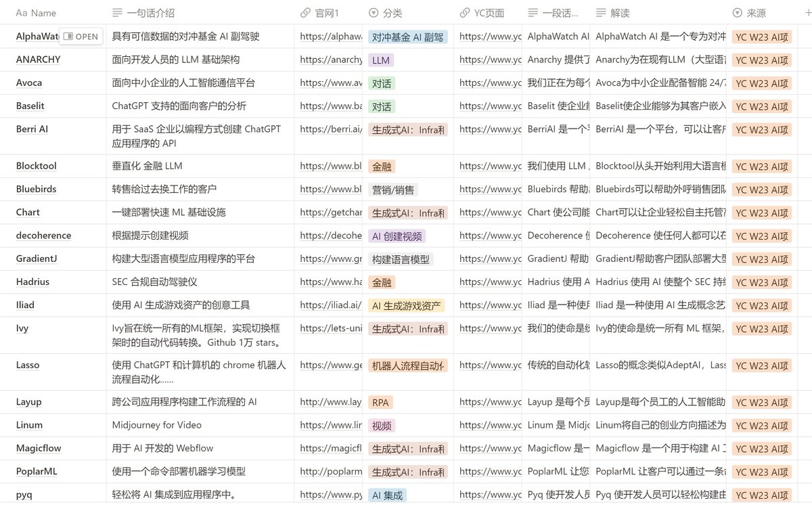This screenshot has width=812, height=509.
Task: Open the 一句话介绍 column header menu
Action: pos(143,13)
